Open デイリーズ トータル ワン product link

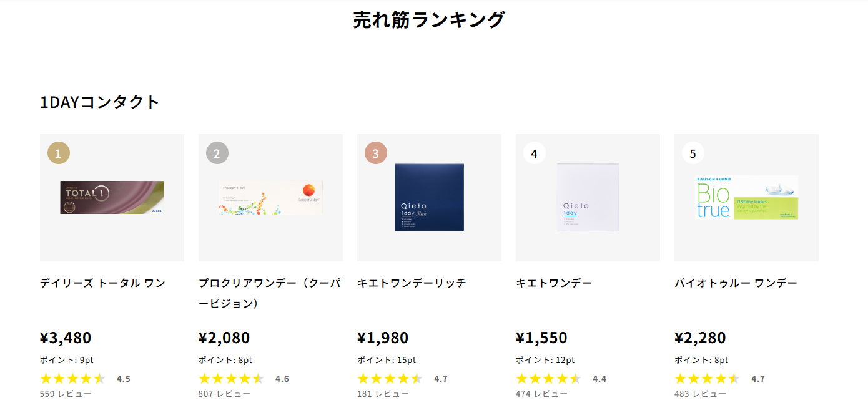(103, 283)
